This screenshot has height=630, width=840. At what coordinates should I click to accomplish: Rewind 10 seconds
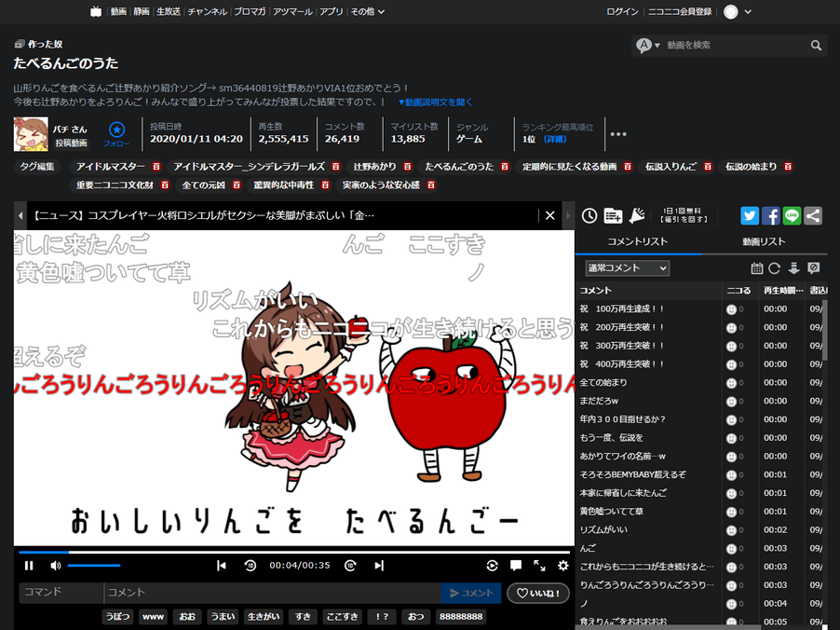click(251, 566)
